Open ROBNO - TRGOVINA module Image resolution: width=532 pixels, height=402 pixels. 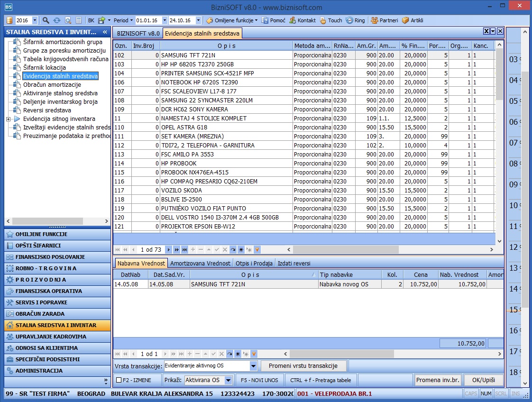coord(58,268)
